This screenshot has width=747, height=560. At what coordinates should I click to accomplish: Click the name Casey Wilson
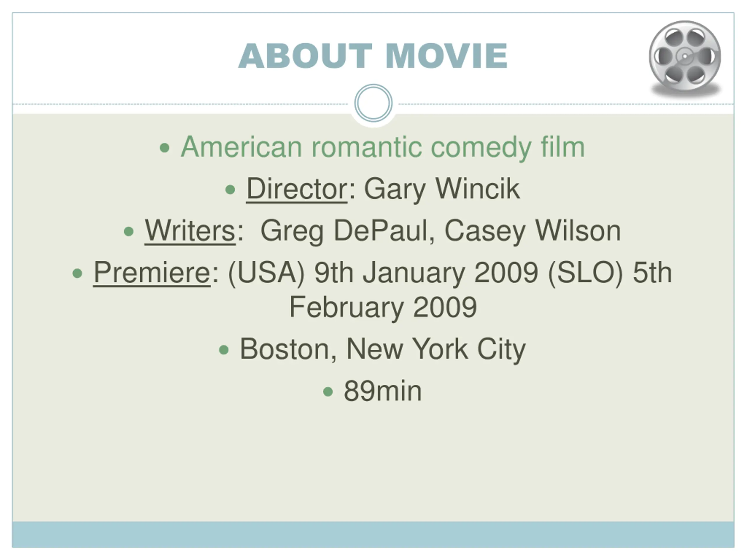(x=533, y=231)
